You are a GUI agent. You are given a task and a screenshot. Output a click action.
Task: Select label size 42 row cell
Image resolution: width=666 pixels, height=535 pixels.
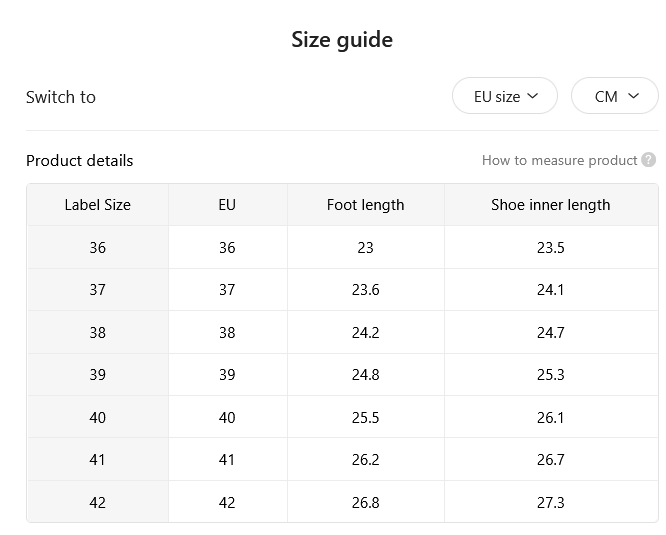tap(98, 502)
